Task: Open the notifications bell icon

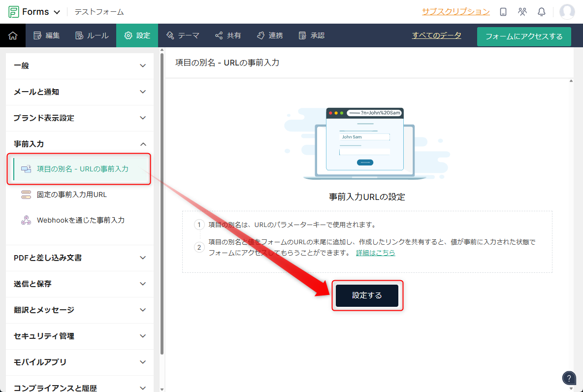Action: (542, 12)
